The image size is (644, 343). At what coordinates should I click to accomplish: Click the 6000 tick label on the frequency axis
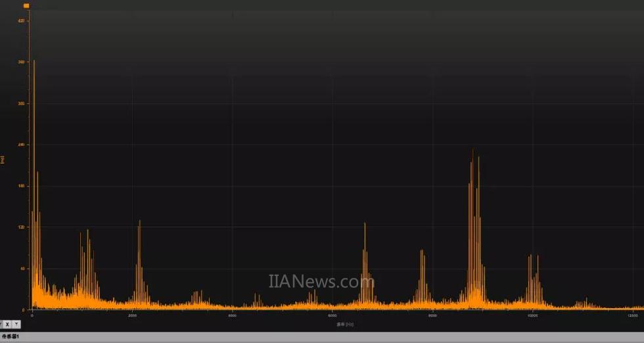click(x=333, y=316)
